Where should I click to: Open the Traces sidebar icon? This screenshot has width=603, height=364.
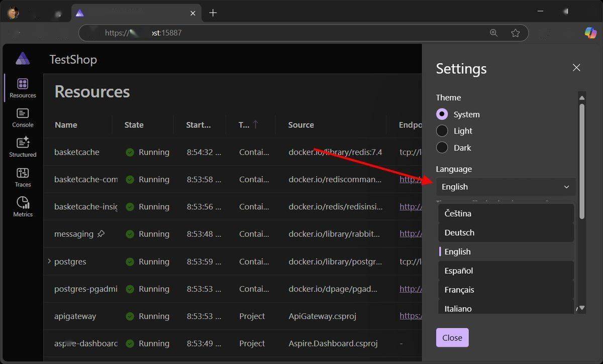pos(23,177)
